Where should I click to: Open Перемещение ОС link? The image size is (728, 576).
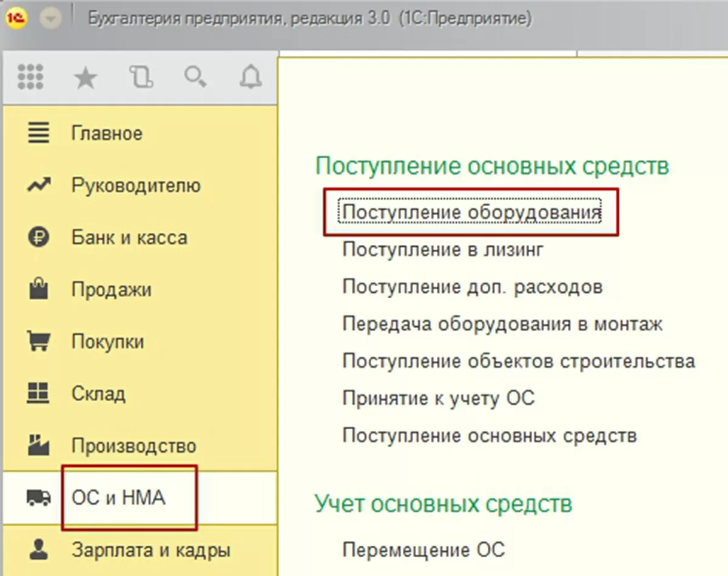pos(423,550)
